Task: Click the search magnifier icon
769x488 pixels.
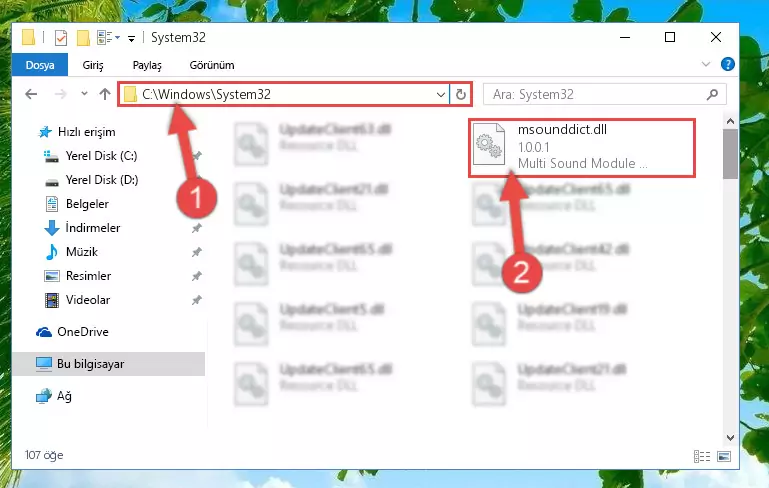Action: tap(712, 94)
